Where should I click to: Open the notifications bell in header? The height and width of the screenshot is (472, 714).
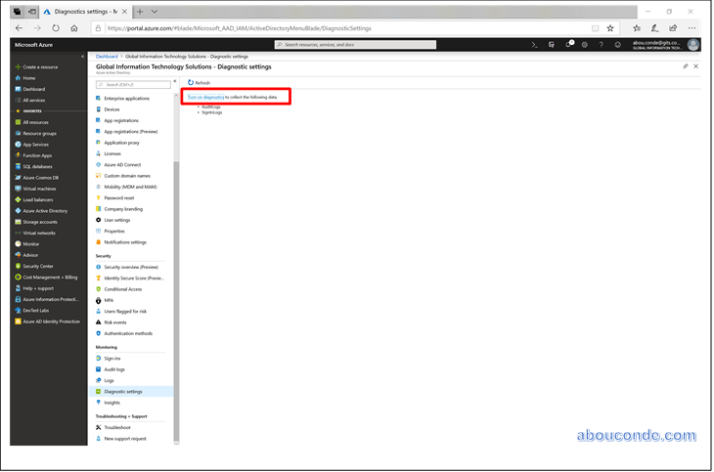(569, 44)
